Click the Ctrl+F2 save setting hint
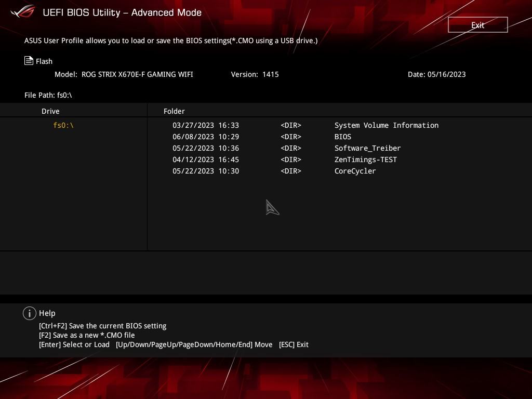The image size is (532, 399). [102, 326]
